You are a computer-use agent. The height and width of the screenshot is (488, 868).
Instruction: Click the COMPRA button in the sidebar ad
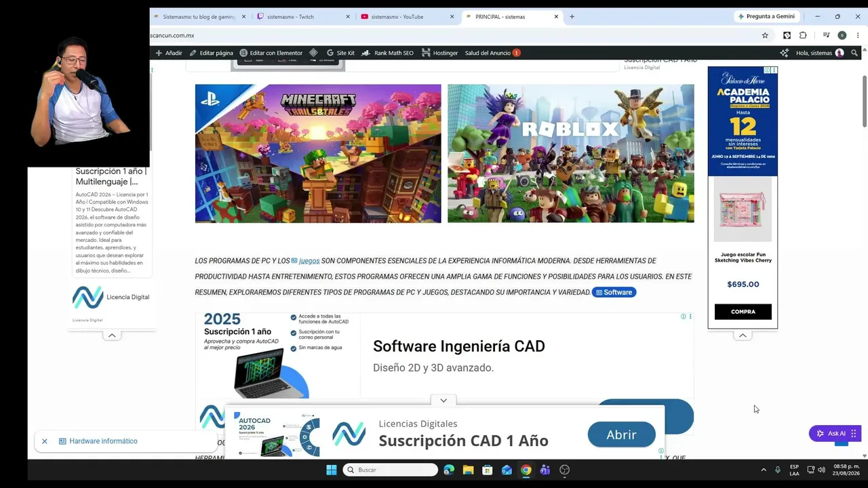click(743, 312)
